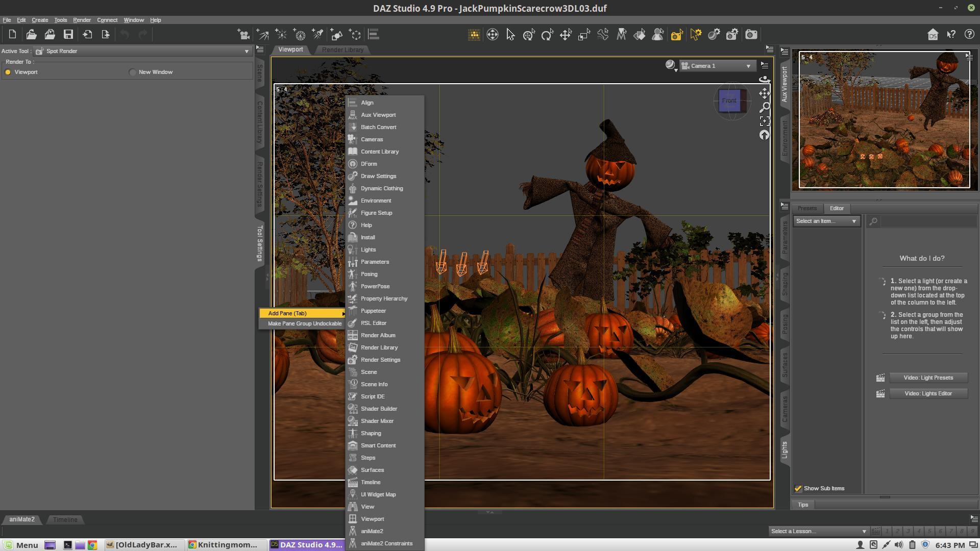Viewport: 980px width, 551px height.
Task: Open DAZ home page icon
Action: 933,35
